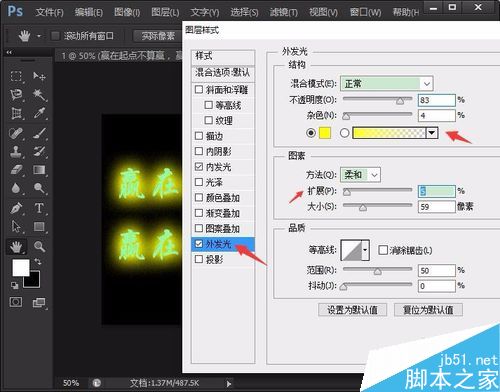Image resolution: width=500 pixels, height=392 pixels.
Task: Open 等高线 contour picker arrow
Action: [365, 250]
